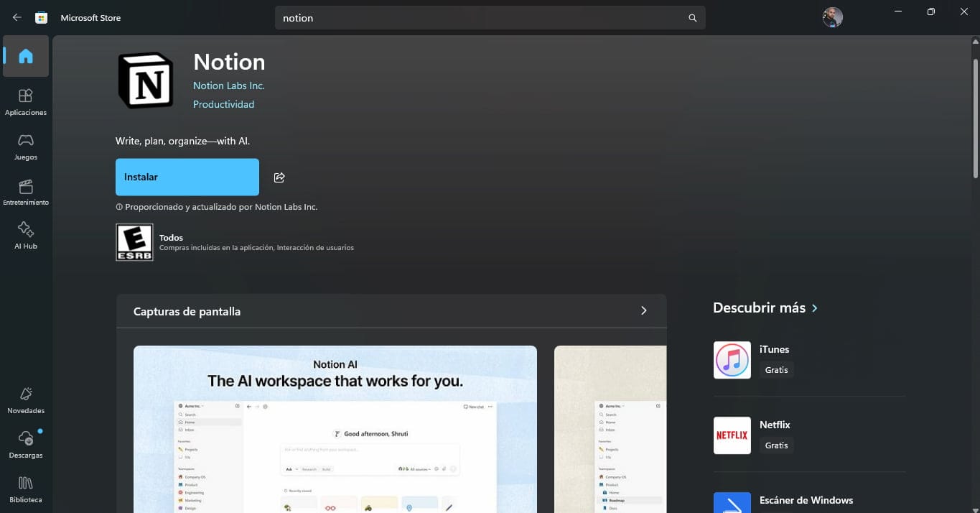This screenshot has height=513, width=980.
Task: Click the ESRB Everyone rating badge
Action: click(x=134, y=242)
